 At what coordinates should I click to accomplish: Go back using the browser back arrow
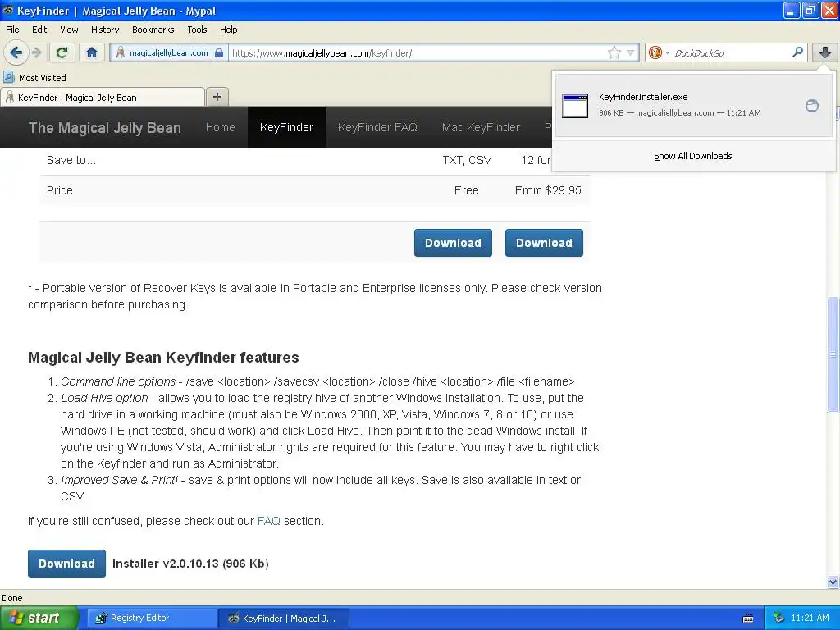[x=16, y=52]
